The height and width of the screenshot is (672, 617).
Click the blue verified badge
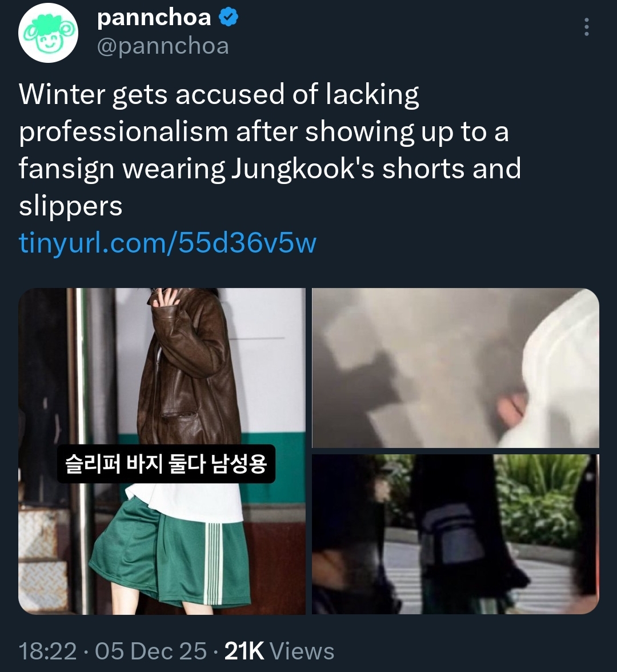(x=229, y=18)
